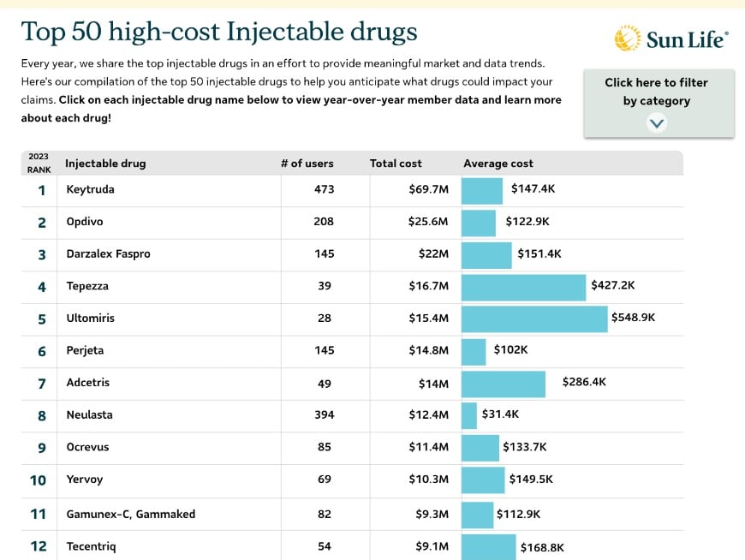
Task: Select the Darzalex Faspro drug entry
Action: (105, 254)
